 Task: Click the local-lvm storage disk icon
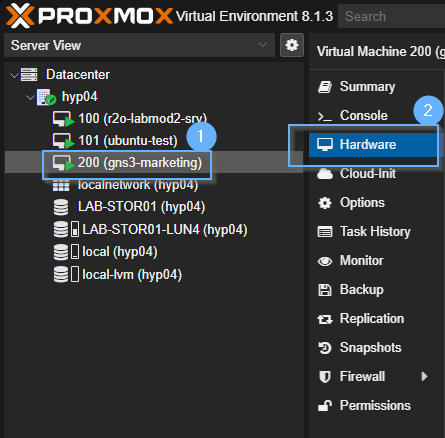tap(61, 274)
